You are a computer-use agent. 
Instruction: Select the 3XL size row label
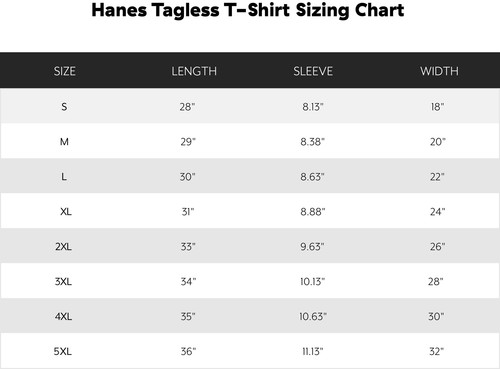click(x=63, y=282)
